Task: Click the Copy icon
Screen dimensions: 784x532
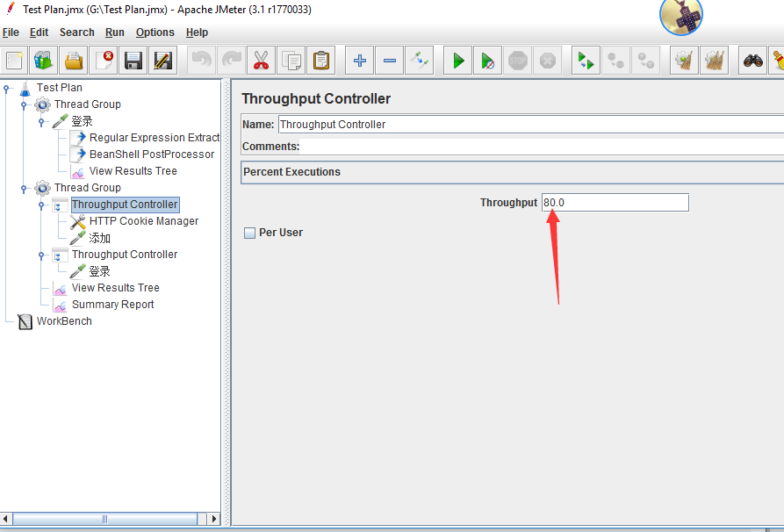Action: [x=291, y=61]
